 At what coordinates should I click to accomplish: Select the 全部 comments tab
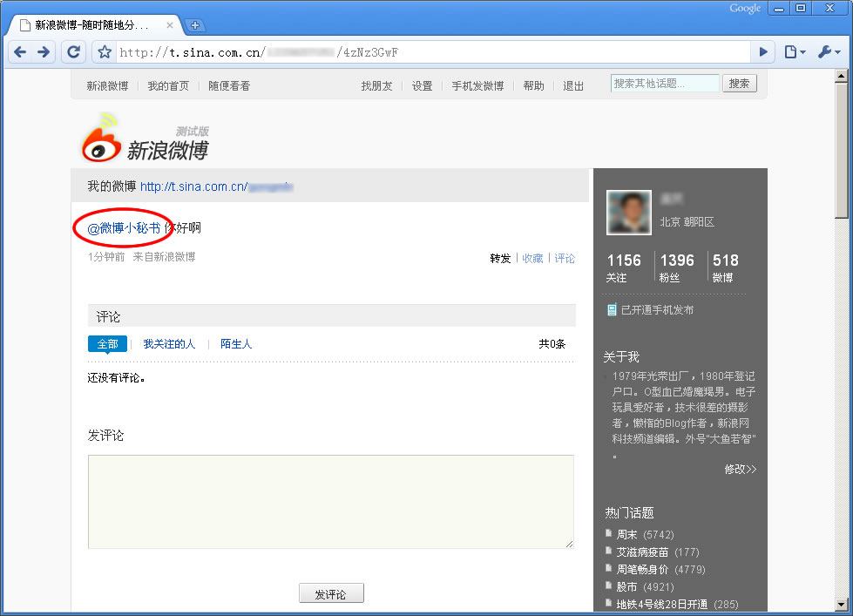tap(107, 344)
